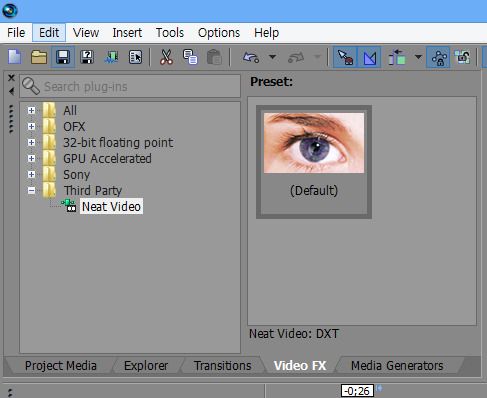This screenshot has width=487, height=398.
Task: Click the Vegas application icon in title bar
Action: point(10,10)
